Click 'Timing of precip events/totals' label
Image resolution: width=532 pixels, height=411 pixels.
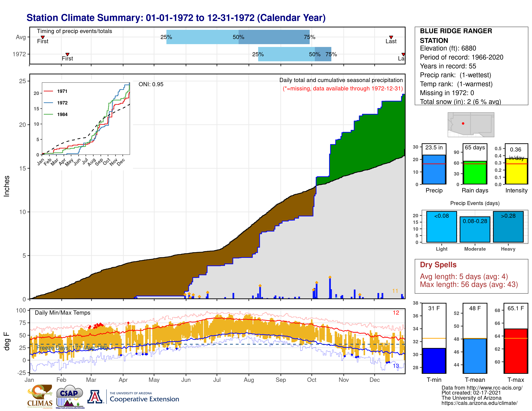[74, 31]
